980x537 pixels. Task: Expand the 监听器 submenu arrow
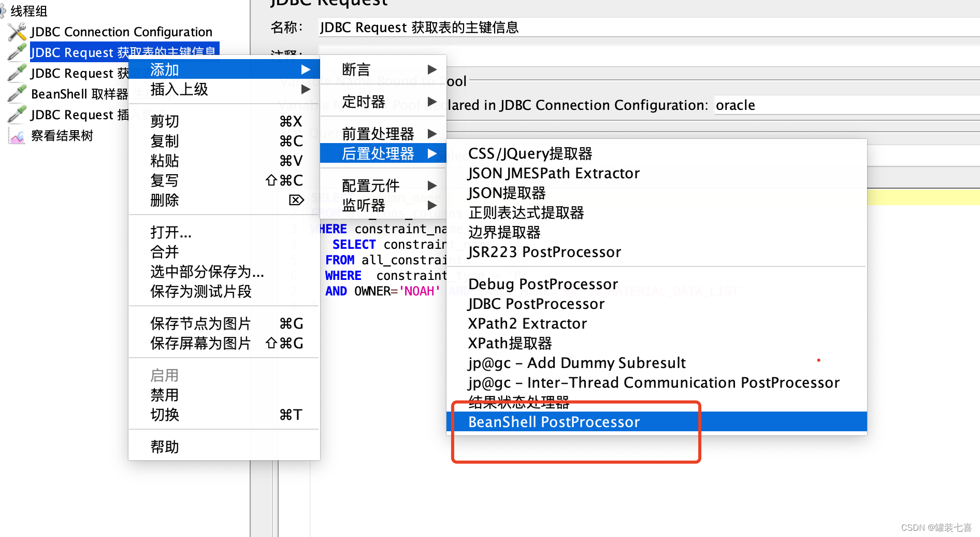click(x=432, y=205)
